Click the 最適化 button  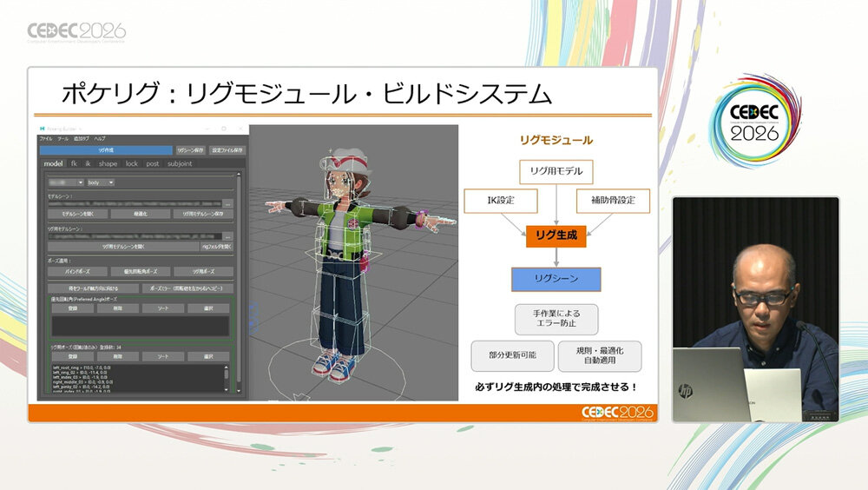click(141, 214)
